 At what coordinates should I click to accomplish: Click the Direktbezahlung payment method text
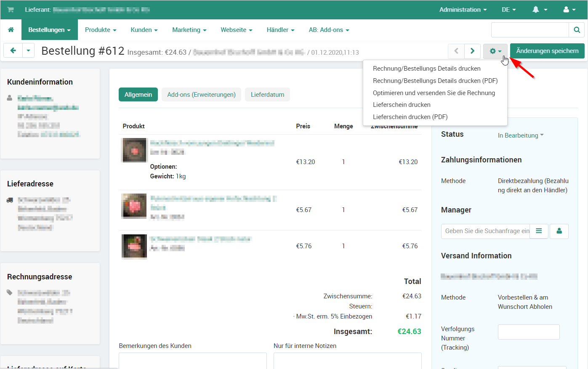(x=533, y=186)
